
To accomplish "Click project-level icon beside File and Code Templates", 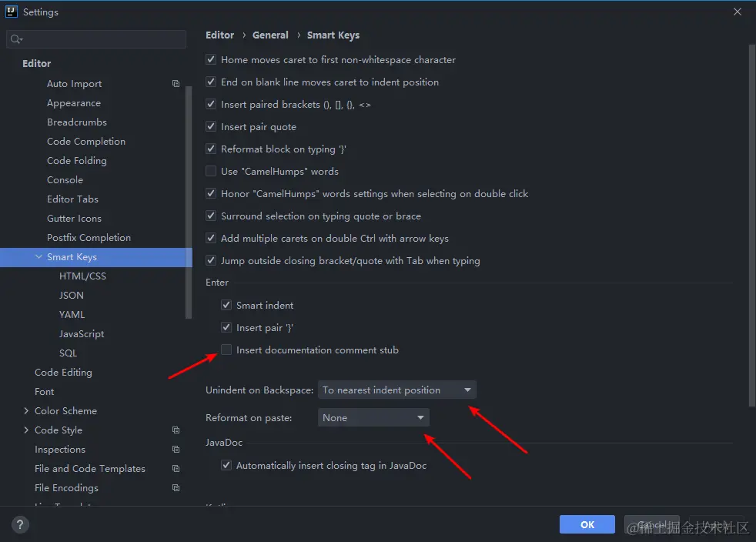I will [176, 468].
